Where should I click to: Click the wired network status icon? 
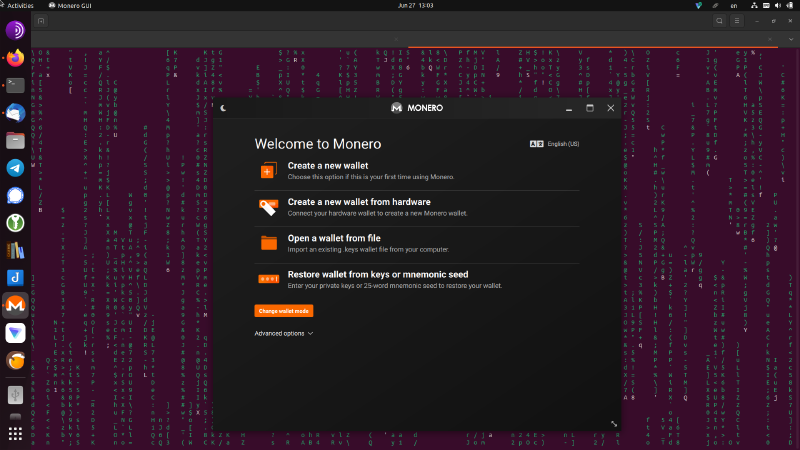(x=754, y=6)
